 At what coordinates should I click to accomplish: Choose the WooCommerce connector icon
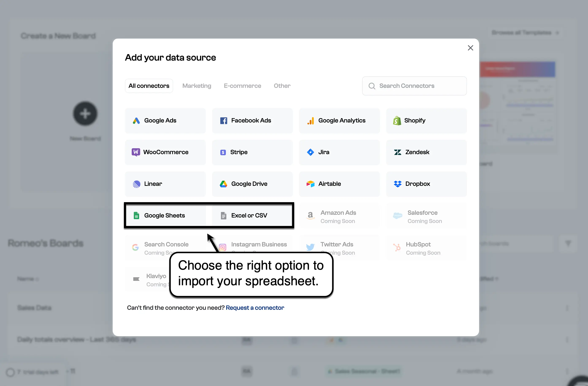pyautogui.click(x=136, y=152)
